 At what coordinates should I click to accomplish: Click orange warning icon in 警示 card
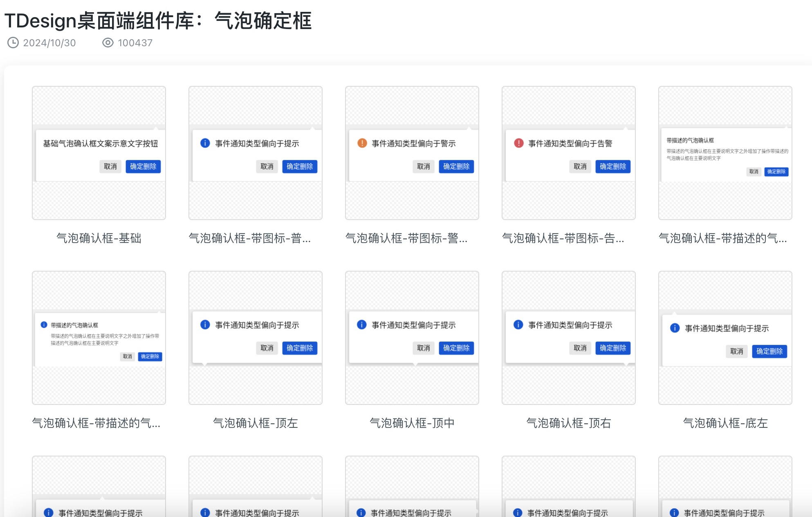(362, 143)
